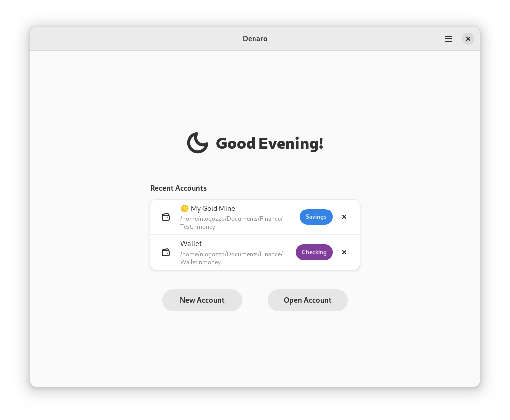Remove Wallet from recent accounts
Screen dimensions: 510x420
(344, 252)
